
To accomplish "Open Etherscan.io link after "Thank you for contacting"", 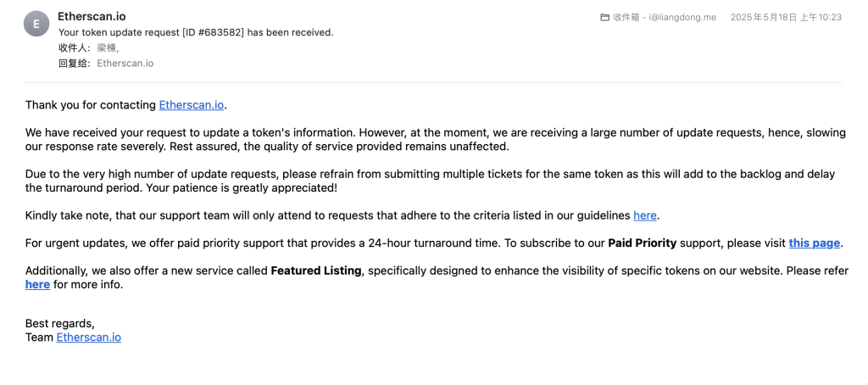I will tap(192, 104).
